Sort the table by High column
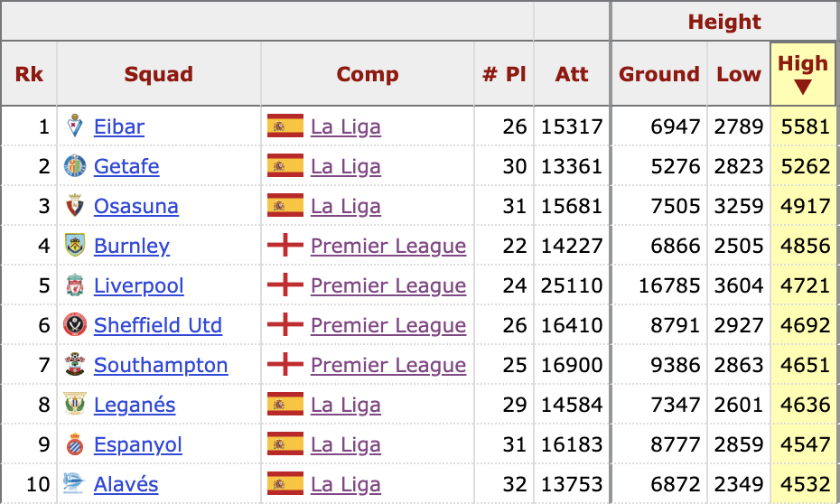 pos(802,73)
